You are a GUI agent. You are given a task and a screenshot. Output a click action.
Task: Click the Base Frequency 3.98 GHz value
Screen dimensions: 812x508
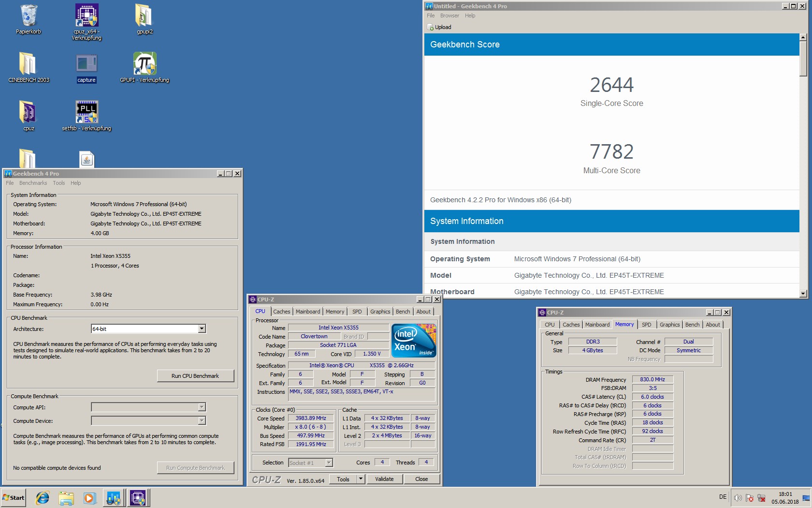101,295
